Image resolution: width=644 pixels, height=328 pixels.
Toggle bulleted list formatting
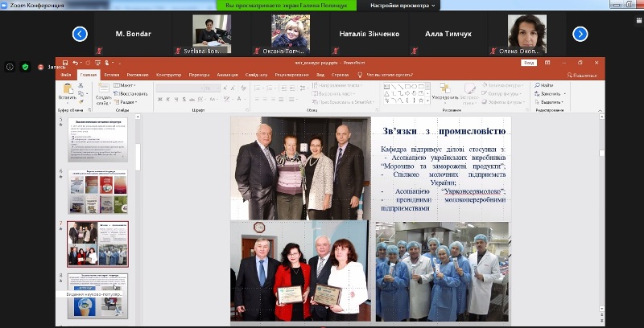click(258, 88)
